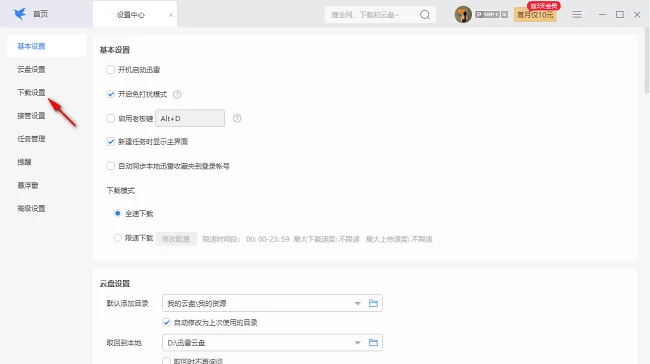Open 默认添加目录 dropdown arrow
650x364 pixels.
pos(357,303)
